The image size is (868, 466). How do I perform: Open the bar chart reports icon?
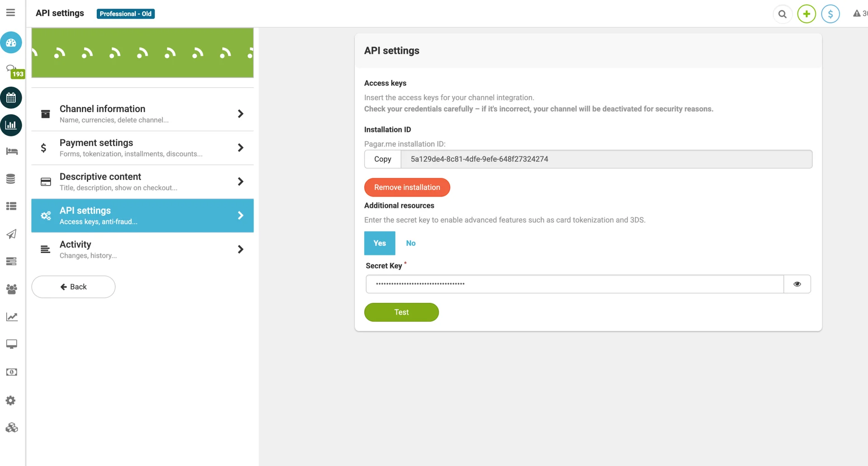[11, 125]
